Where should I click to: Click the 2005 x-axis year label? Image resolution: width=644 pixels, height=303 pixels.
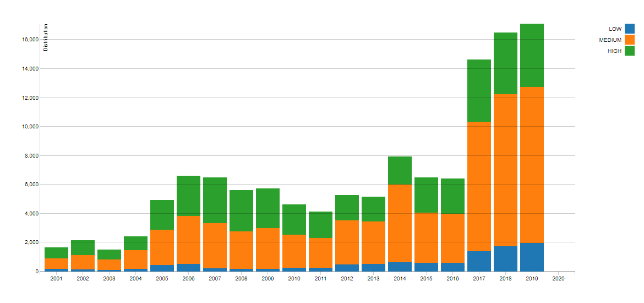click(x=162, y=279)
